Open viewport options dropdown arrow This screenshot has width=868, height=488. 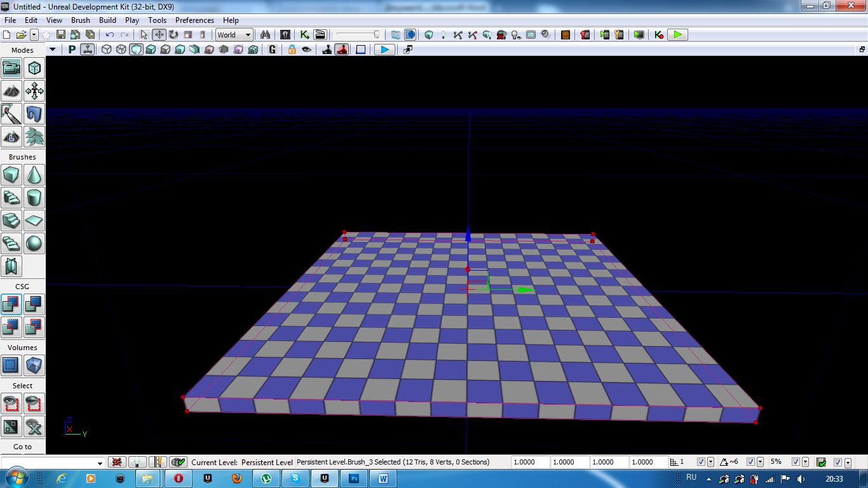(x=53, y=50)
